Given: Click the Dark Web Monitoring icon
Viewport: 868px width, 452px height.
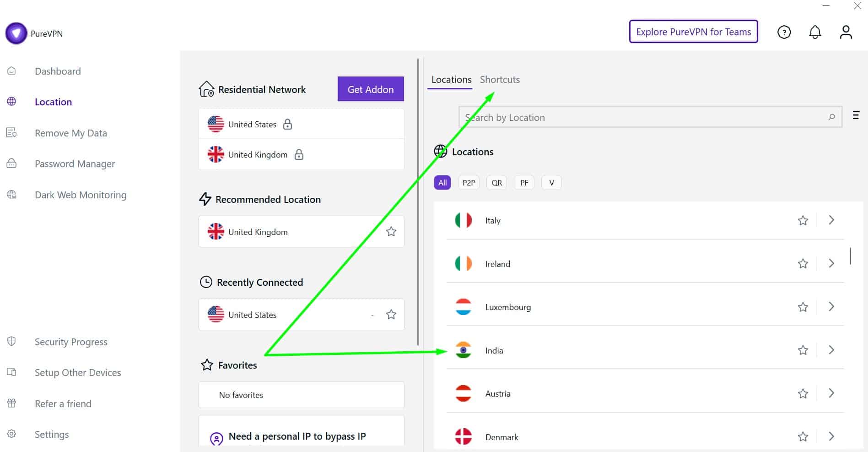Looking at the screenshot, I should coord(12,195).
